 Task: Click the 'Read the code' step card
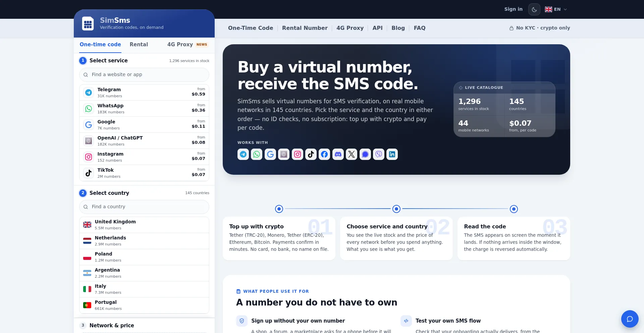[514, 238]
